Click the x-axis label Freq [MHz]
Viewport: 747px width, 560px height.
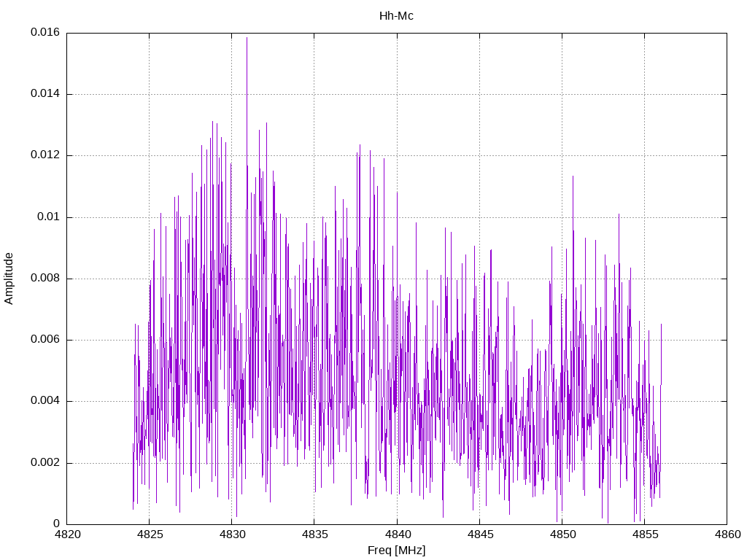[396, 551]
